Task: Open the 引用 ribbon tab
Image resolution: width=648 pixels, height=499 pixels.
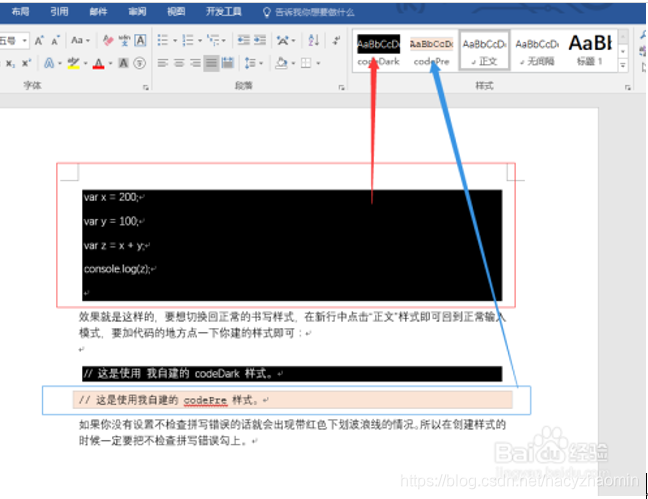Action: [59, 12]
